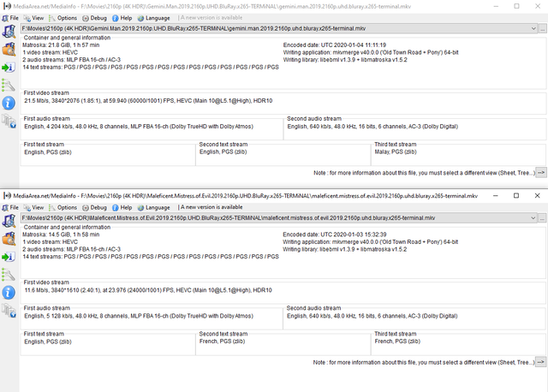Screen dimensions: 548x392
Task: Open Help menu in Maleficent window
Action: click(122, 207)
